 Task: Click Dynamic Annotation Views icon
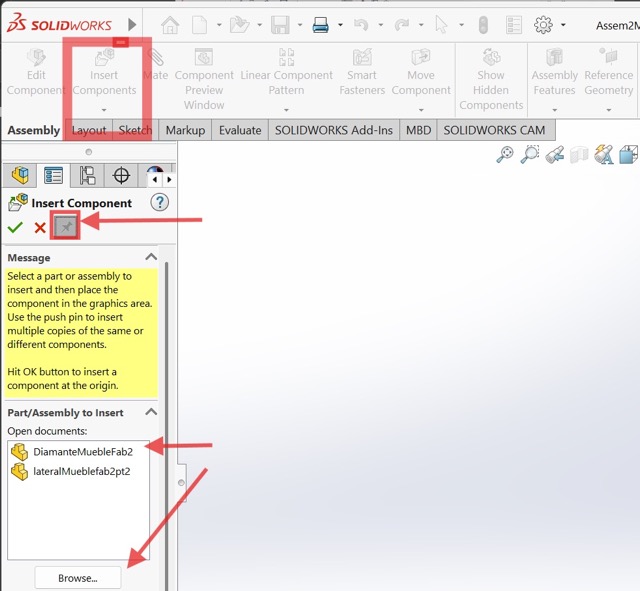click(x=604, y=154)
